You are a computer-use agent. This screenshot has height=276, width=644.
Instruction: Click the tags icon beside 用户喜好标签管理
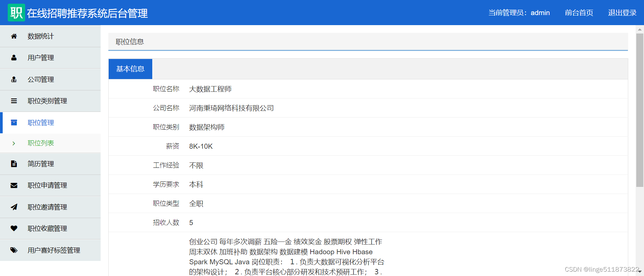[x=14, y=250]
